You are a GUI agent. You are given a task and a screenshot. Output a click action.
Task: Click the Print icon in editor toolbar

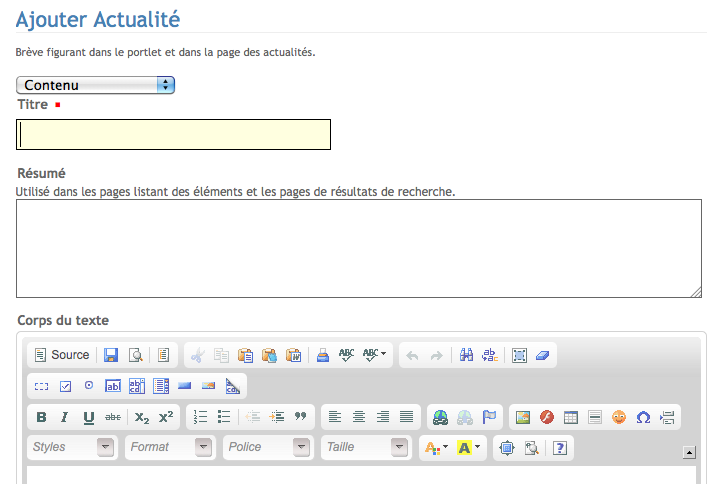tap(323, 355)
